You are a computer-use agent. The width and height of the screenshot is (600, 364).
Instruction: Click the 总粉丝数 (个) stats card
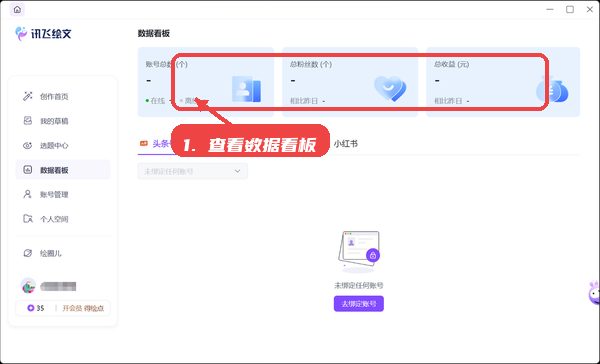350,82
